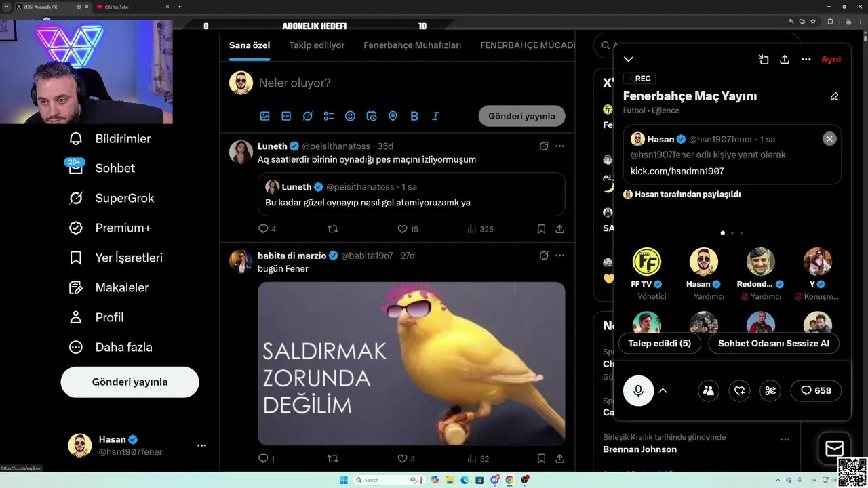This screenshot has height=488, width=868.
Task: Open Daha fazla menu in sidebar
Action: point(111,347)
